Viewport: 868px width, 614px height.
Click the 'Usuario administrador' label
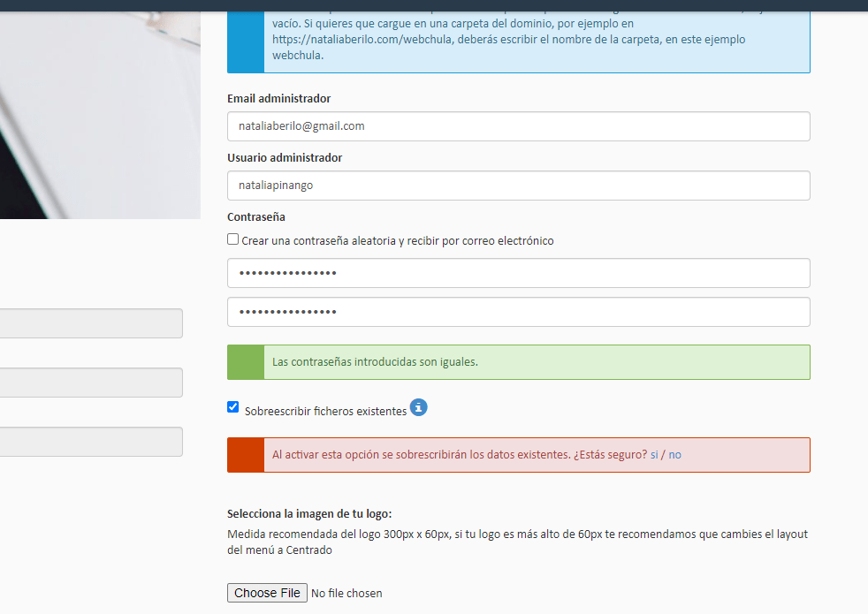[285, 157]
